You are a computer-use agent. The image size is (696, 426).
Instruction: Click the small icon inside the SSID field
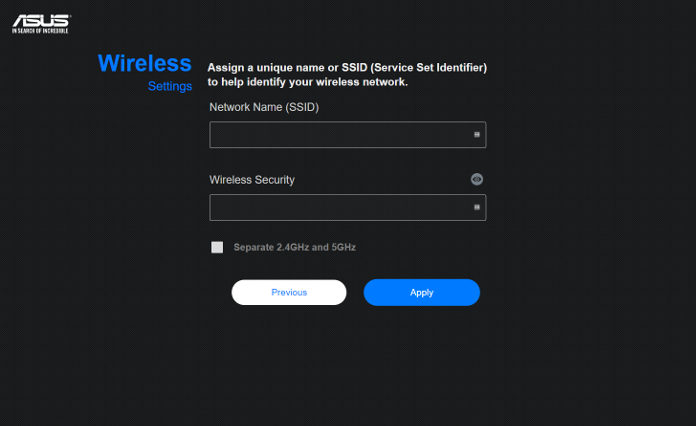[x=477, y=134]
